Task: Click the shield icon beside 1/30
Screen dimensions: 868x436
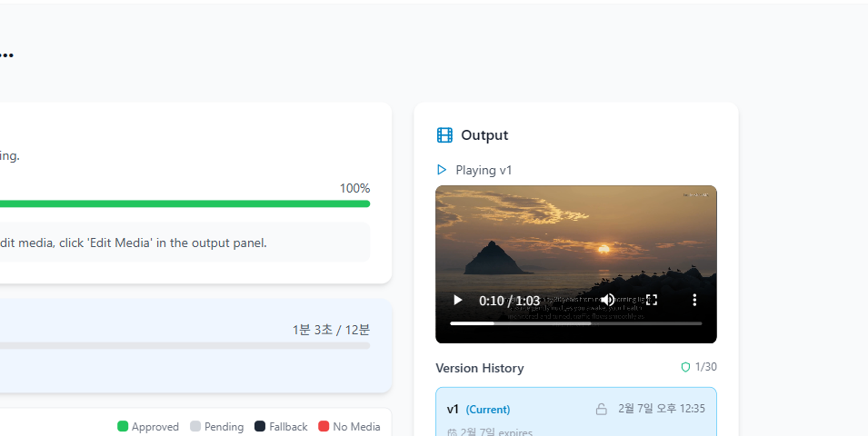Action: pyautogui.click(x=685, y=367)
